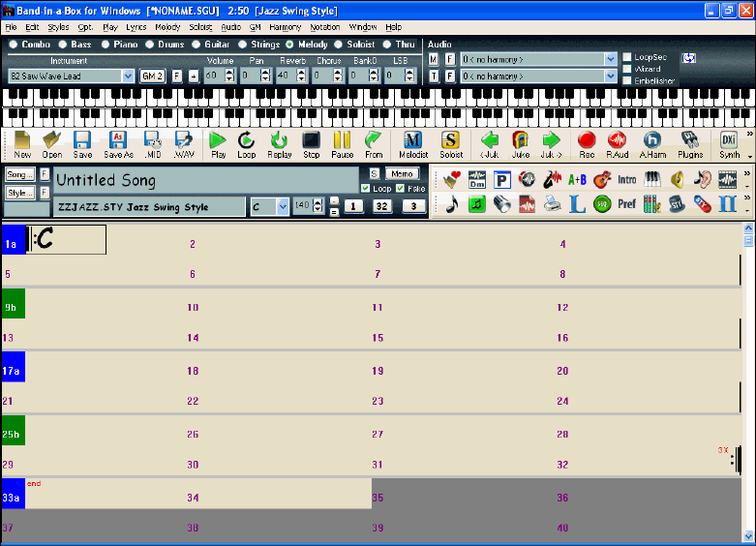Screen dimensions: 756x546
Task: Open the 82 Saw Wave Lead instrument dropdown
Action: click(x=128, y=76)
